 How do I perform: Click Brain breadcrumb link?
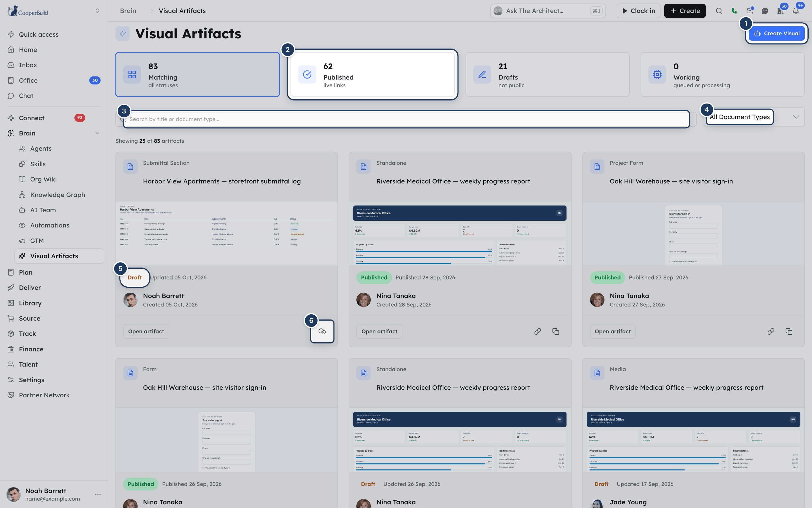coord(128,11)
